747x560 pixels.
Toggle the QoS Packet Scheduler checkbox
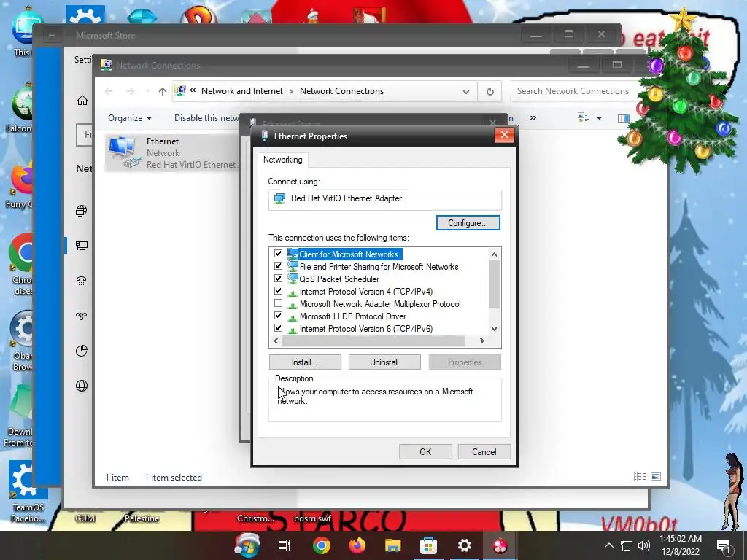pyautogui.click(x=278, y=279)
